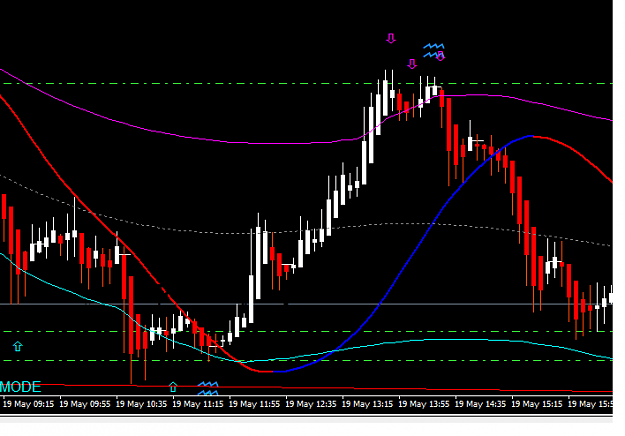Image resolution: width=625 pixels, height=436 pixels.
Task: Click the magenta down arrow left of the 13:55 candles
Action: 412,64
